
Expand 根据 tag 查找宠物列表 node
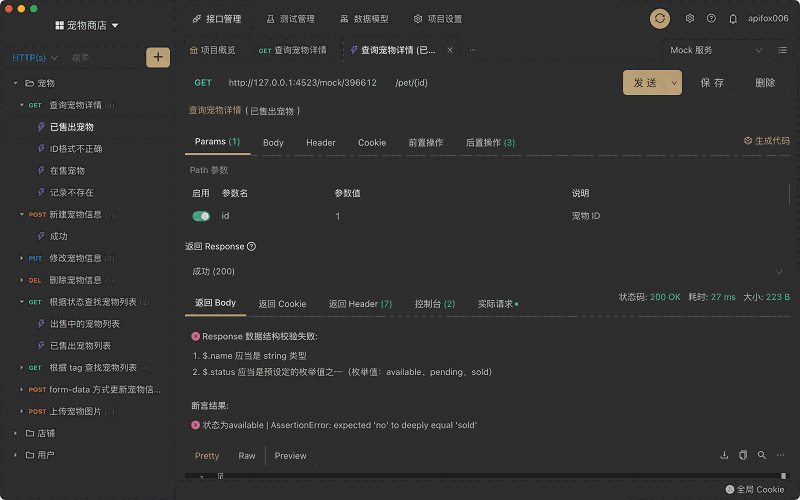[21, 367]
